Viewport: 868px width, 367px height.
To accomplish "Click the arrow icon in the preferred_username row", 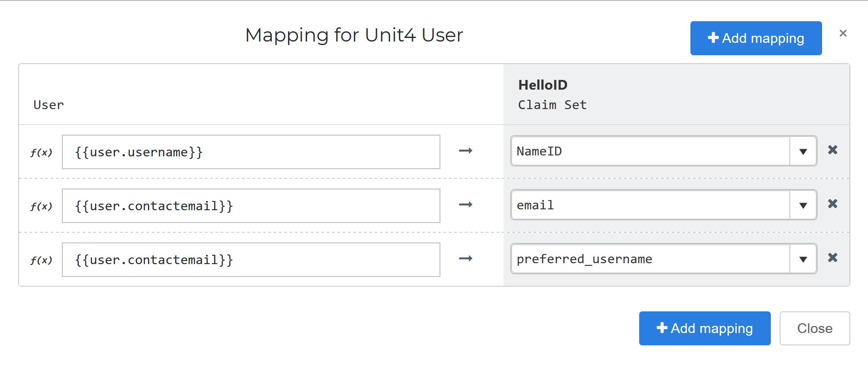I will [466, 259].
